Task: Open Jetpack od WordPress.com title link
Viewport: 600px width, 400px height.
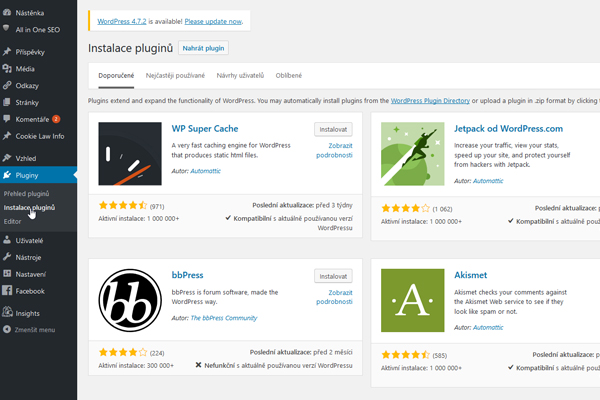Action: tap(509, 129)
